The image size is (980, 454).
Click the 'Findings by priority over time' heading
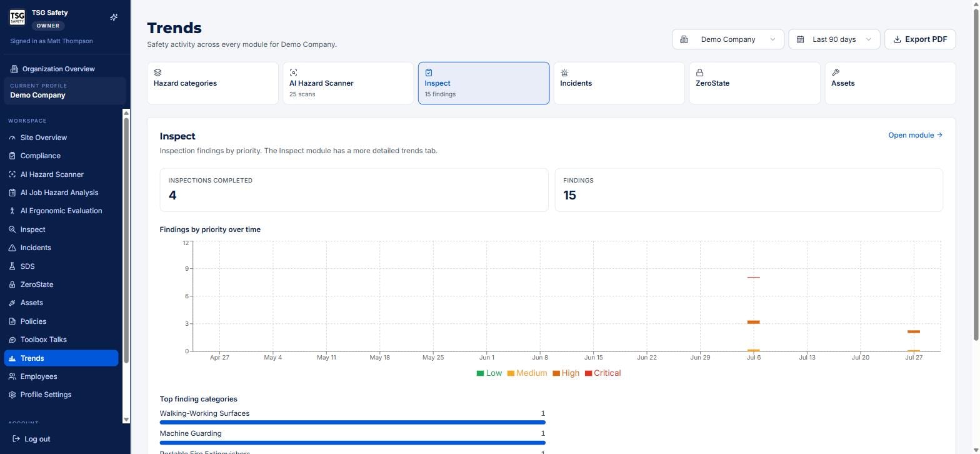click(x=210, y=230)
